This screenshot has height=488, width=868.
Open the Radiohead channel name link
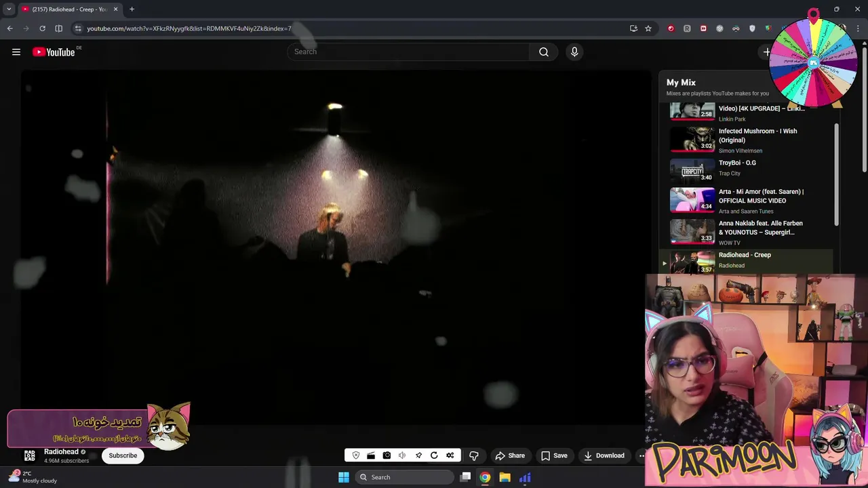[x=61, y=451]
